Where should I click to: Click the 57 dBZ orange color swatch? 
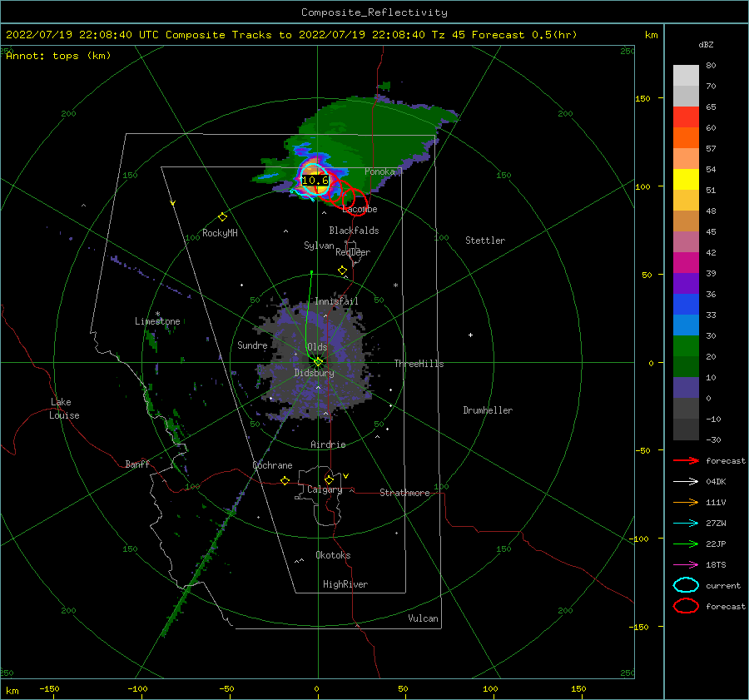click(x=686, y=138)
